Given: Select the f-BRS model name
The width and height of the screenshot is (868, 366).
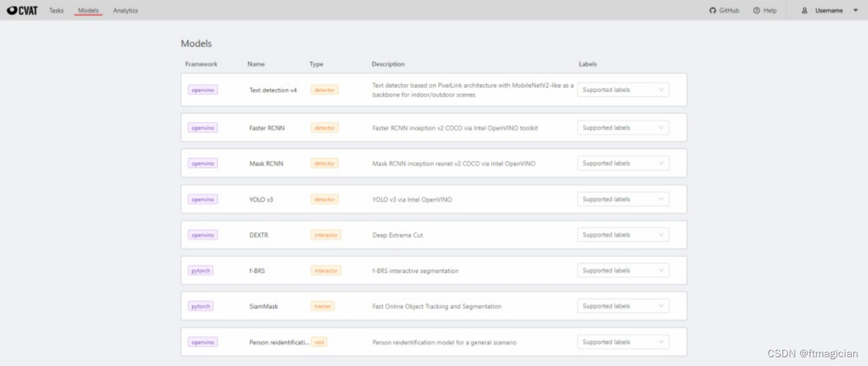Looking at the screenshot, I should pyautogui.click(x=258, y=271).
